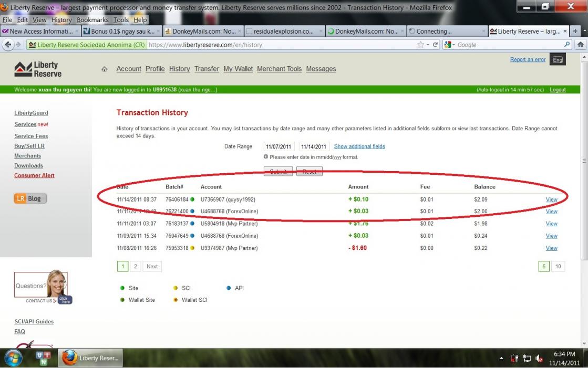Click the Next page button
The width and height of the screenshot is (588, 368).
tap(152, 267)
